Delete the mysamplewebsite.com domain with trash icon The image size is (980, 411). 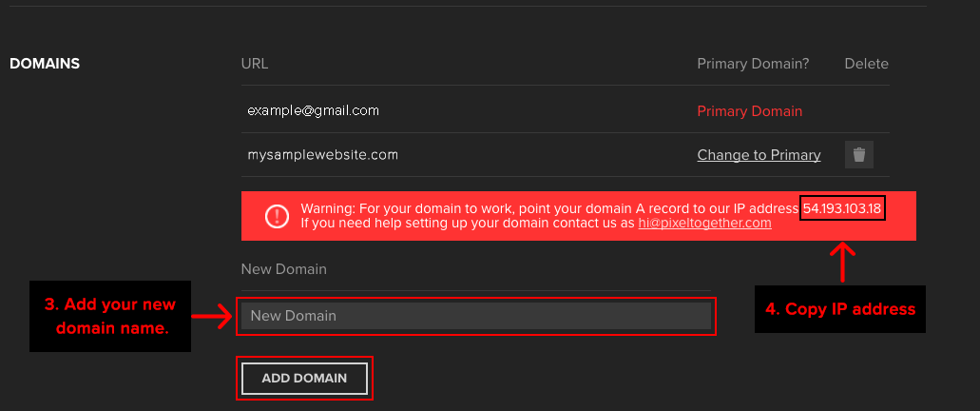pos(858,155)
